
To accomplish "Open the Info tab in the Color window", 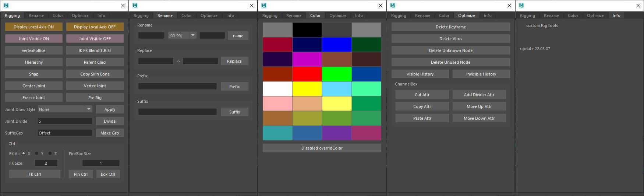I will coord(359,15).
